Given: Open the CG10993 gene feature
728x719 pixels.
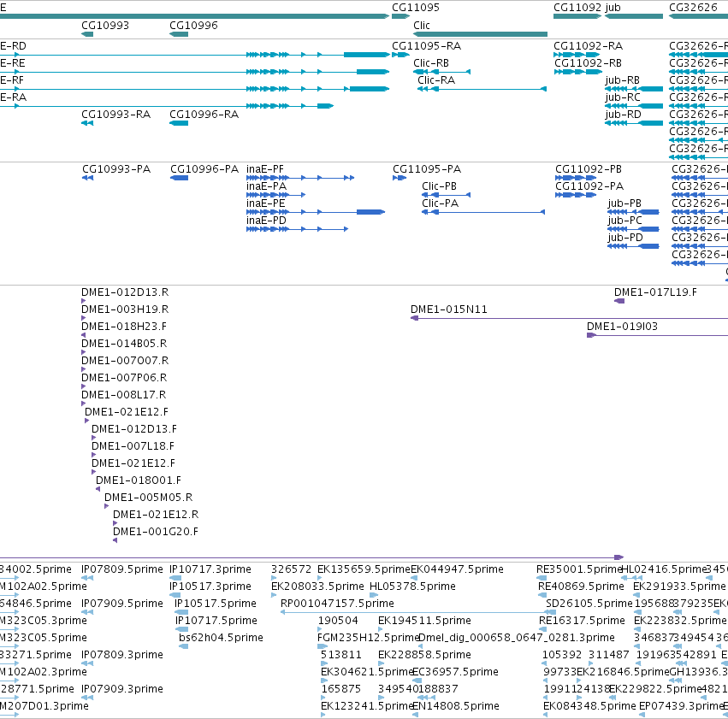Looking at the screenshot, I should click(87, 34).
